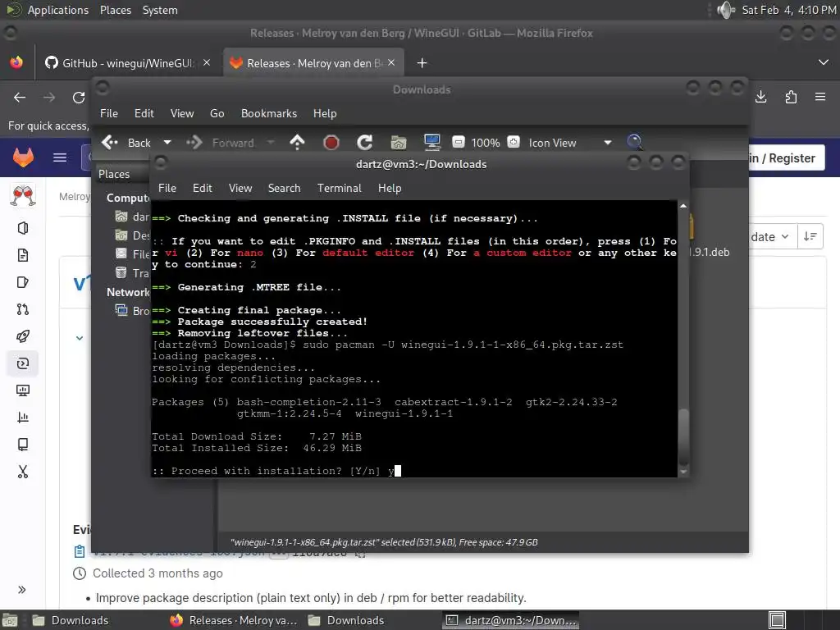The image size is (840, 630).
Task: Open Firefox downloads panel icon
Action: tap(760, 97)
